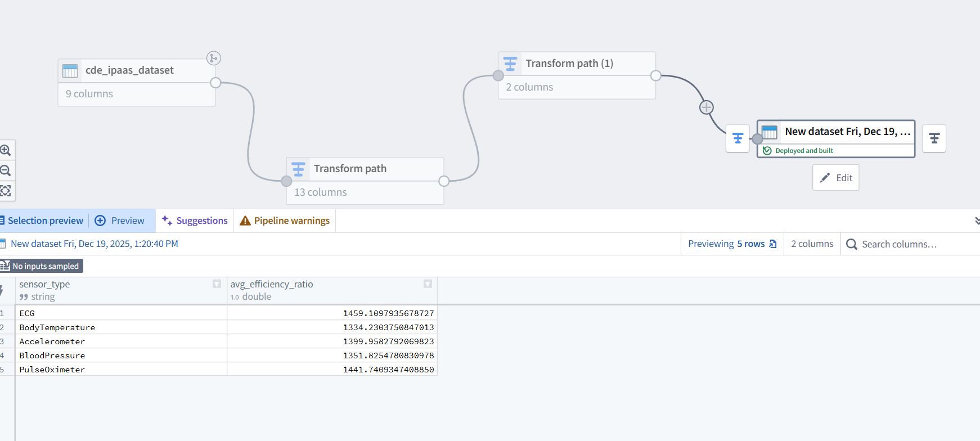980x441 pixels.
Task: Click the transform button right of New dataset
Action: pos(934,138)
